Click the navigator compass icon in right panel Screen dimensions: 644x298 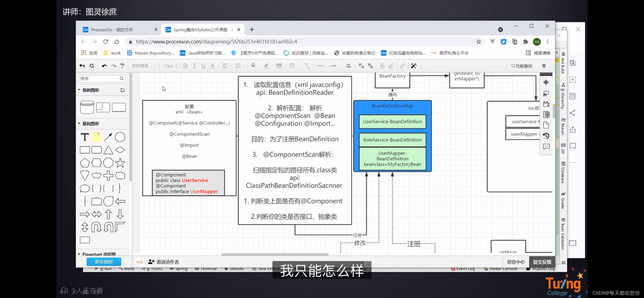coord(546,82)
